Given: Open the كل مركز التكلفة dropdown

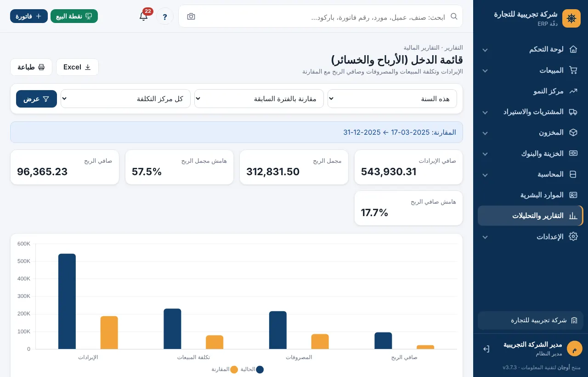Looking at the screenshot, I should [125, 99].
